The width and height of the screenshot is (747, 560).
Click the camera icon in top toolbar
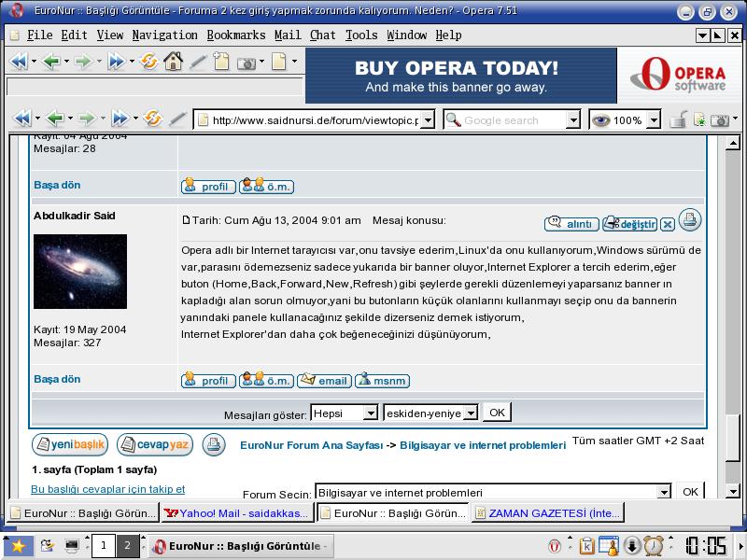click(x=247, y=63)
